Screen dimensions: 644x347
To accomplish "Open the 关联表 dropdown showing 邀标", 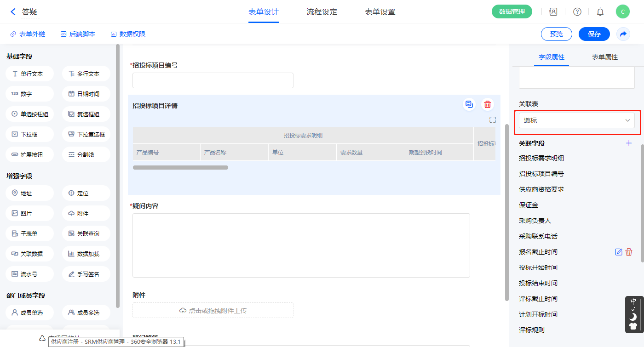I will 576,120.
